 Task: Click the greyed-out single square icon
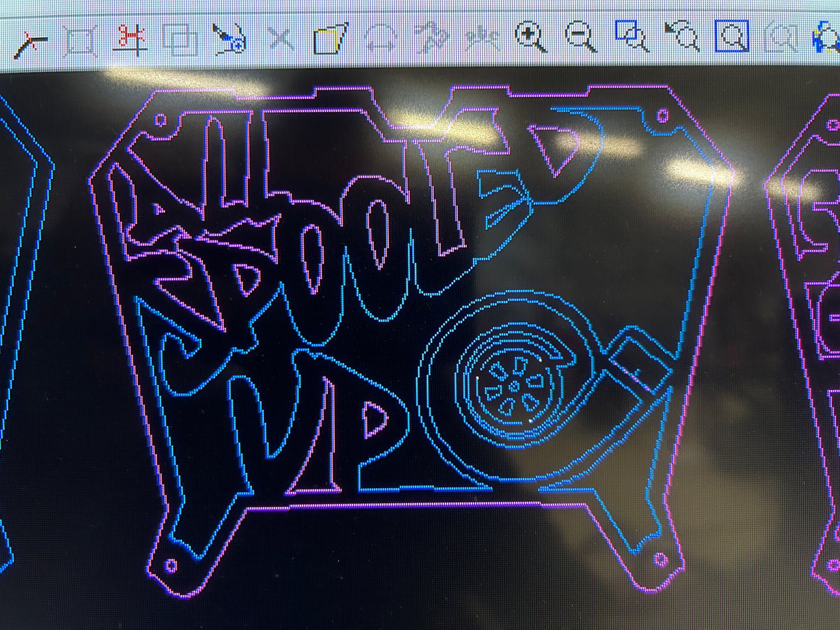click(x=80, y=41)
